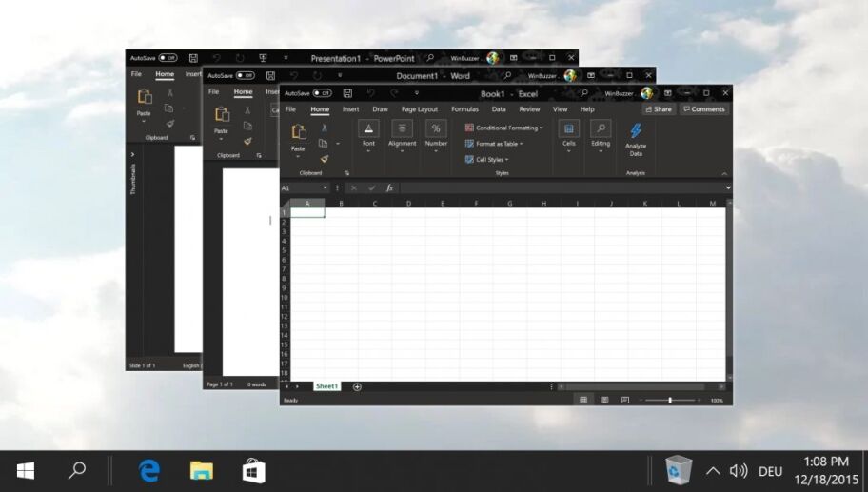
Task: Save the PowerPoint presentation with disk icon
Action: [x=193, y=58]
